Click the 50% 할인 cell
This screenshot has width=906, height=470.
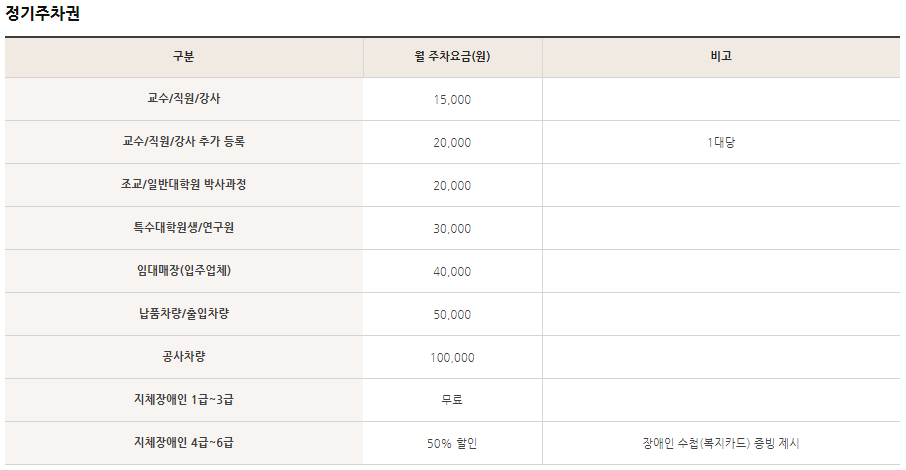[452, 443]
